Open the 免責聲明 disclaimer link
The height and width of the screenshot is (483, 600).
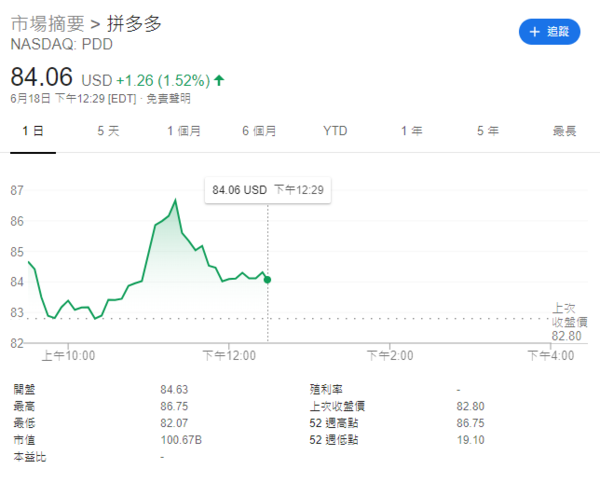tap(168, 99)
